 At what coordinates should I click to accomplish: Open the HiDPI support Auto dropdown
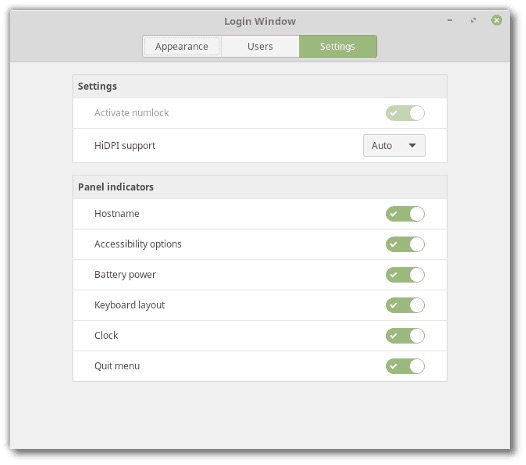[394, 146]
